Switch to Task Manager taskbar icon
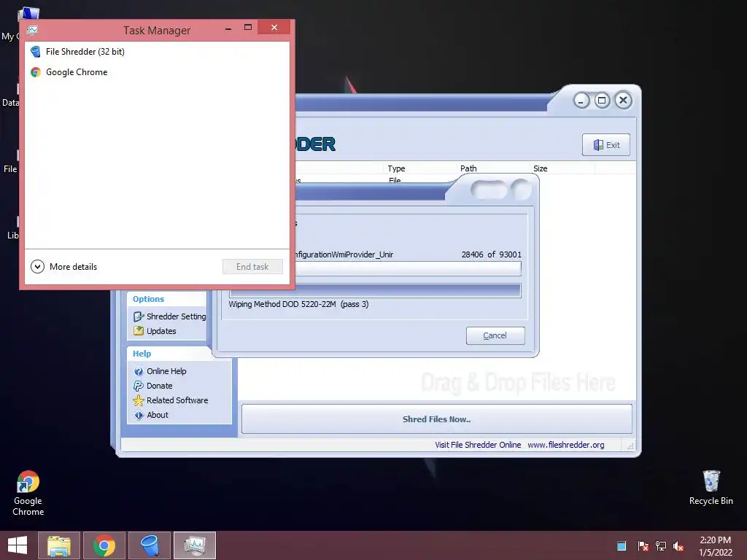 pos(195,545)
